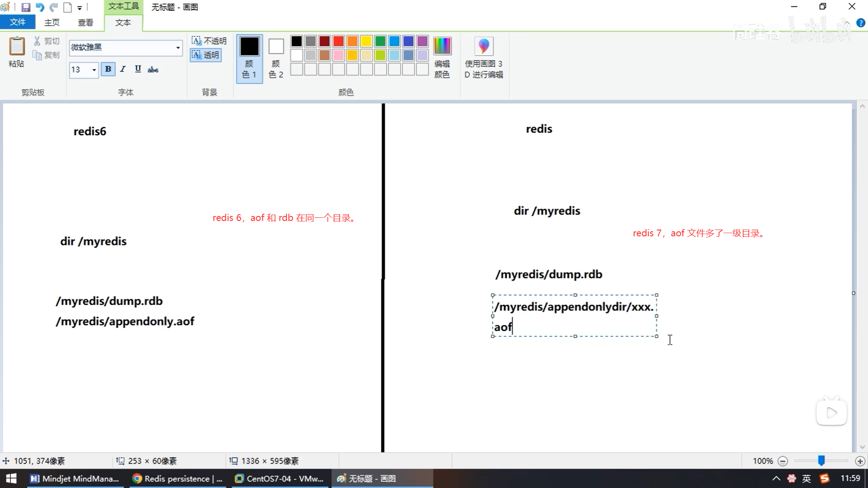Toggle Italic text formatting
Viewport: 868px width, 488px height.
(x=123, y=69)
